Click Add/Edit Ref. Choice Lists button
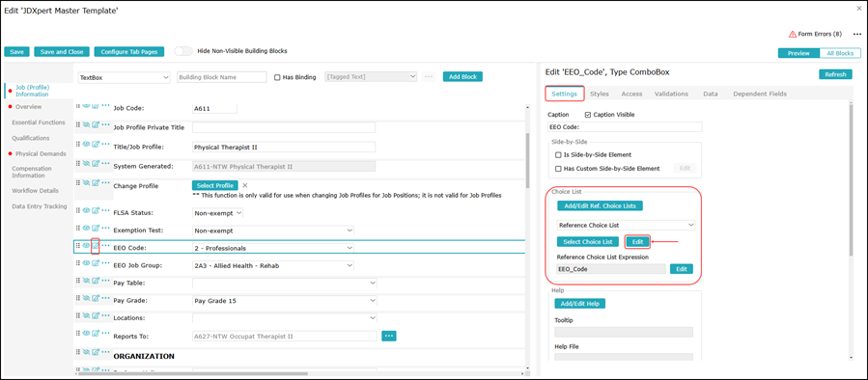The height and width of the screenshot is (380, 868). (601, 205)
